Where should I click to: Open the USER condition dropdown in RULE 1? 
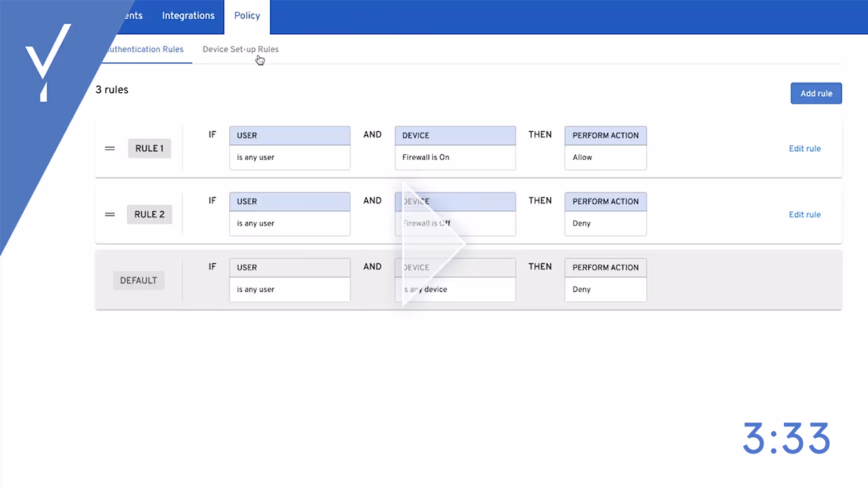[x=290, y=135]
